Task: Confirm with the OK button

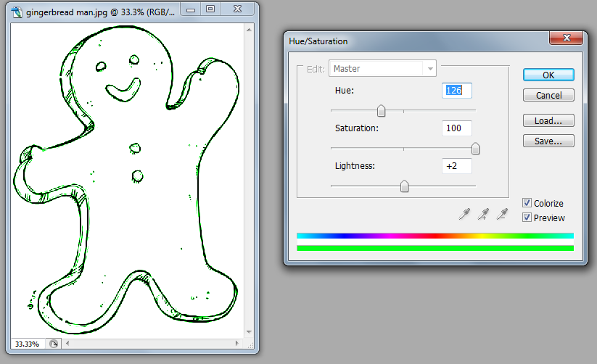Action: 548,75
